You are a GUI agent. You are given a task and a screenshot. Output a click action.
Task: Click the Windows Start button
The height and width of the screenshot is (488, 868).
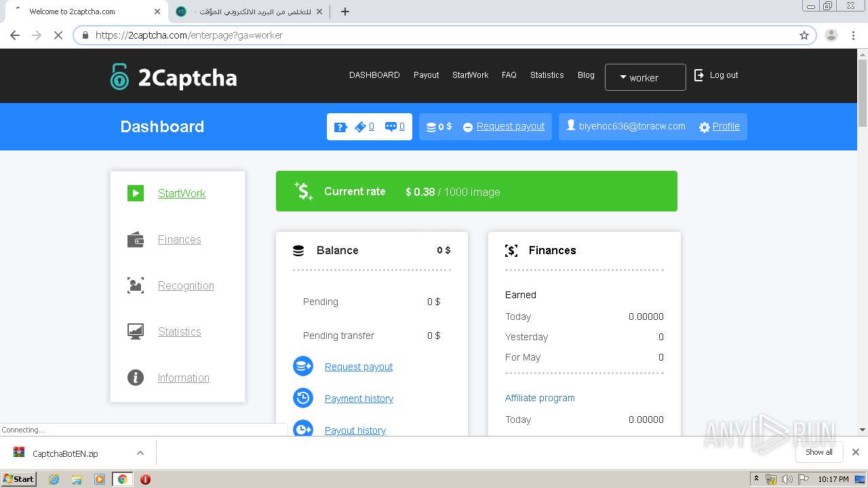point(19,479)
